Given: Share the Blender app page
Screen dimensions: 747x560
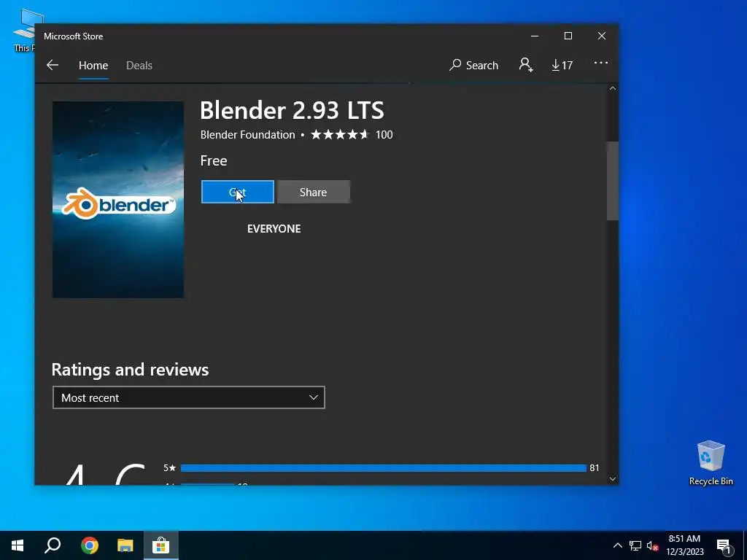Looking at the screenshot, I should (x=314, y=192).
